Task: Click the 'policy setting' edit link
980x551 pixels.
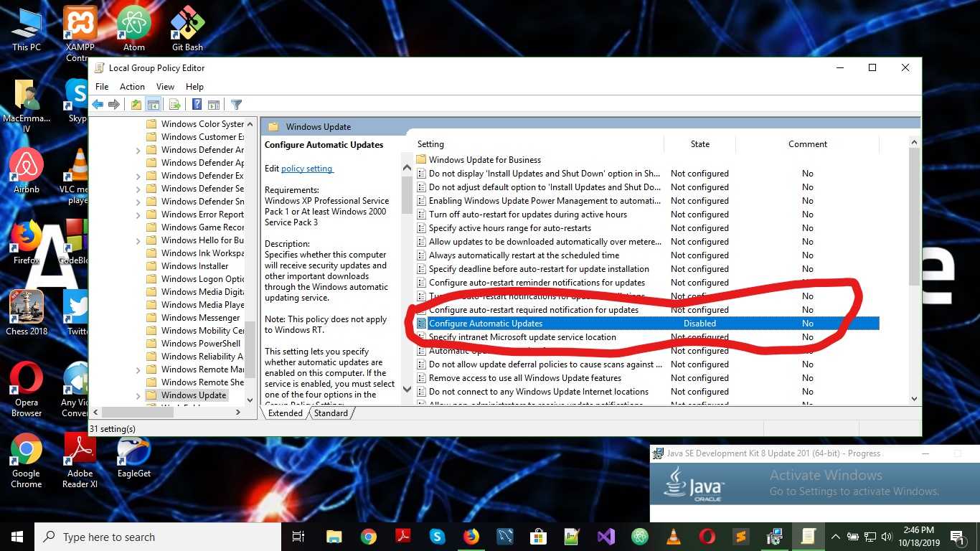Action: point(307,169)
